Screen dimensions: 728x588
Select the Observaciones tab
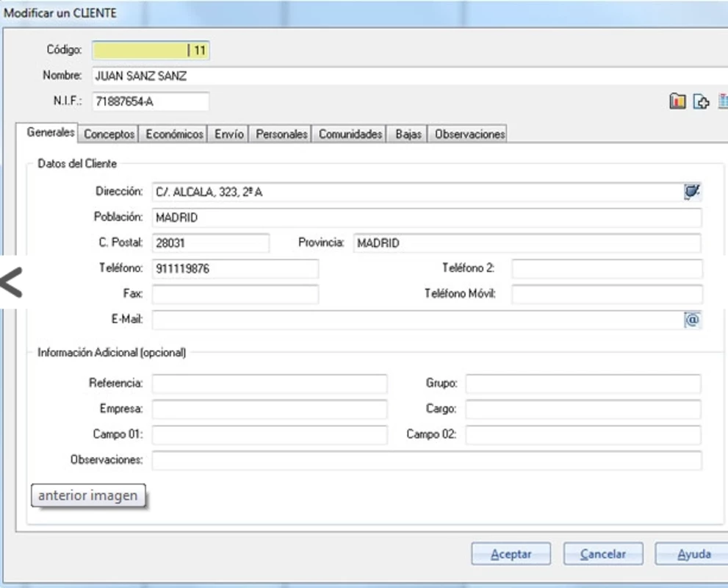click(x=469, y=135)
